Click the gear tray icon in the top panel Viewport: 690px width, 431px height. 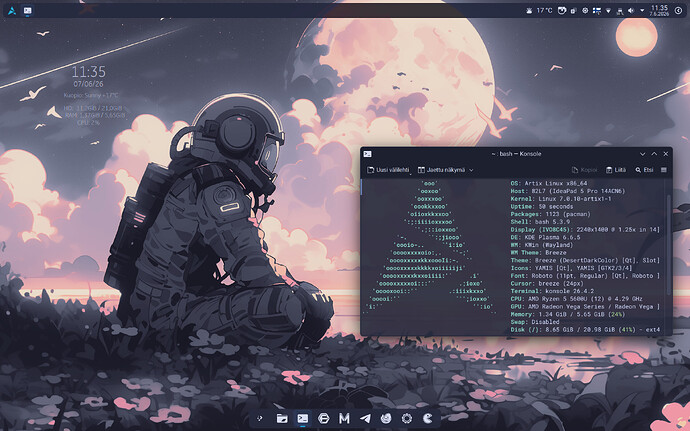585,11
